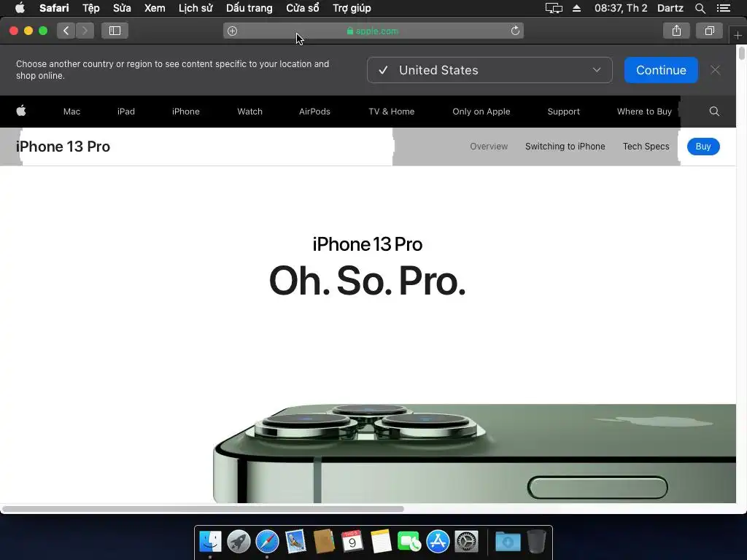This screenshot has height=560, width=747.
Task: Open the macOS Apple menu
Action: (20, 8)
